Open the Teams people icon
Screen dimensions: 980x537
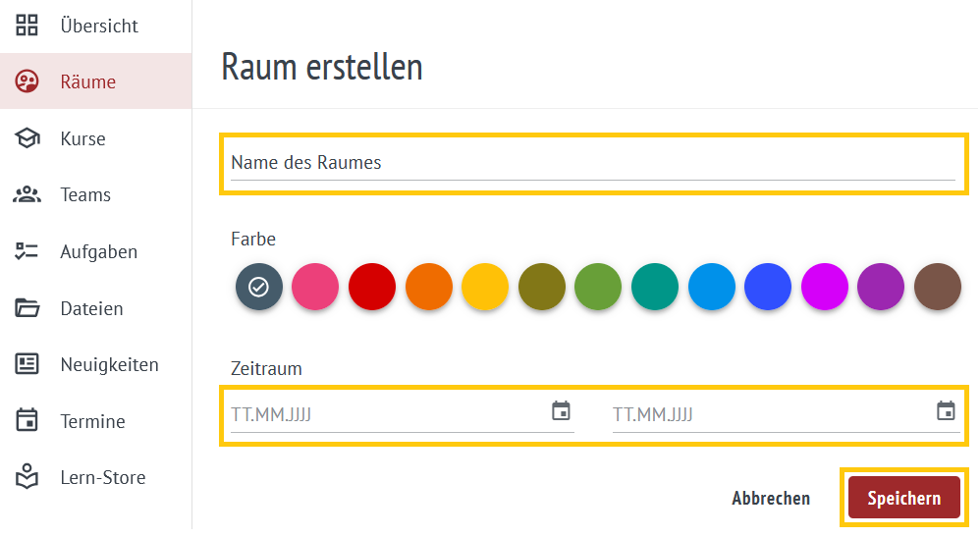tap(27, 194)
